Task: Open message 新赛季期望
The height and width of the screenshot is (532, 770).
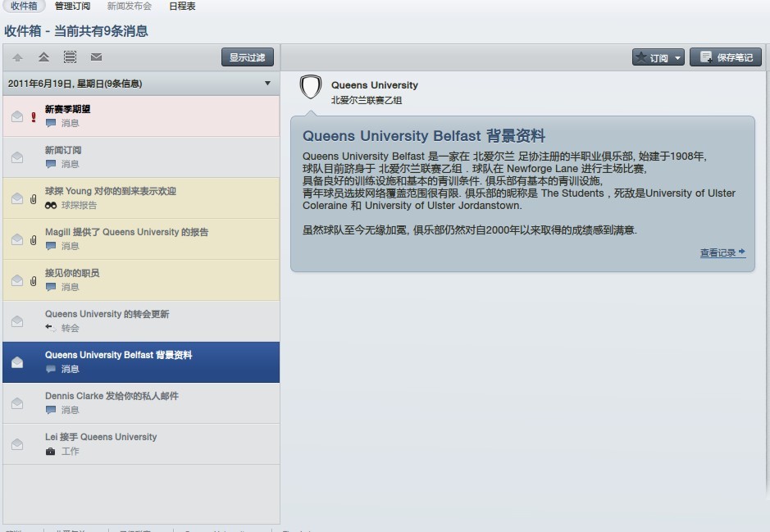Action: click(x=141, y=116)
